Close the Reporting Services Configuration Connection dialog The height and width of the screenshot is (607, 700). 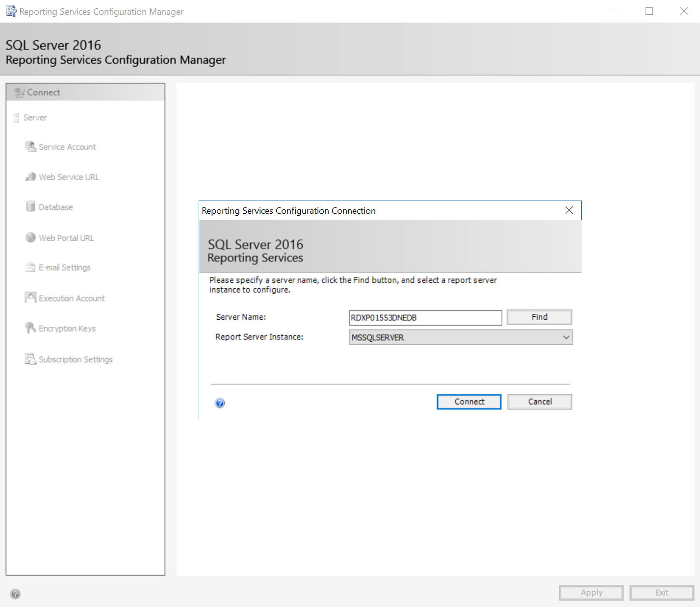tap(569, 210)
